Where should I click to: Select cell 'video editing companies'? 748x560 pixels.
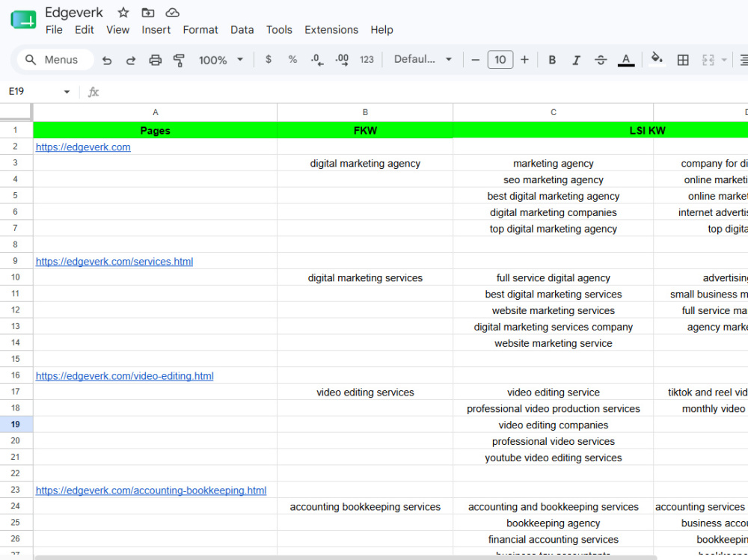[x=554, y=425]
